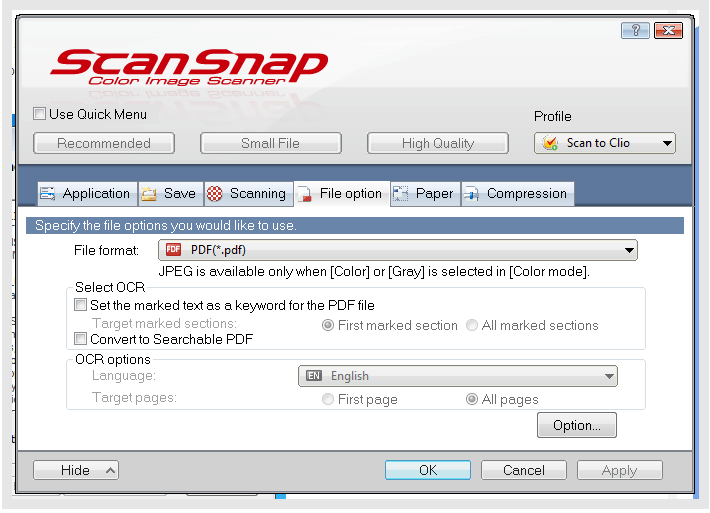
Task: Click the Paper tab icon
Action: tap(401, 194)
